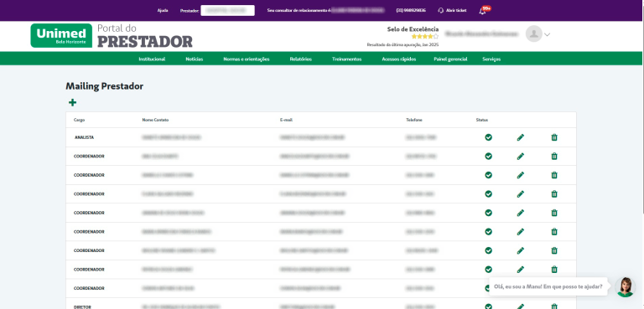Open the Institucional menu item
Image resolution: width=644 pixels, height=309 pixels.
point(152,59)
